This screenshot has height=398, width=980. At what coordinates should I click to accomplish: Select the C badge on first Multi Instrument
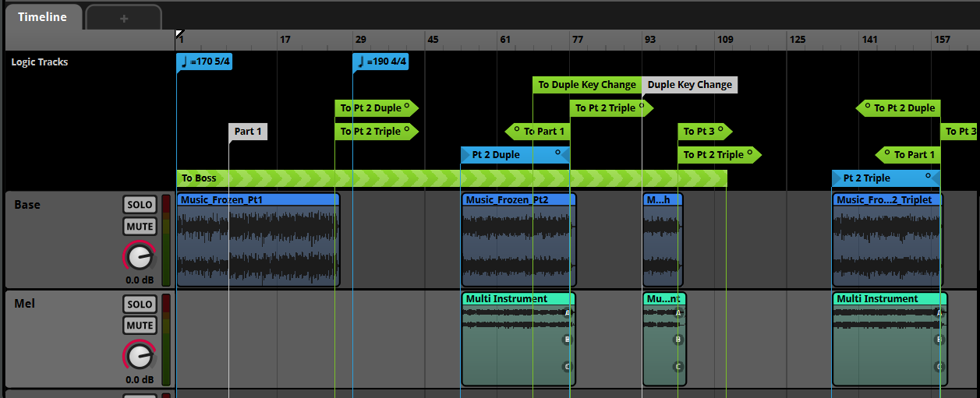click(x=568, y=366)
